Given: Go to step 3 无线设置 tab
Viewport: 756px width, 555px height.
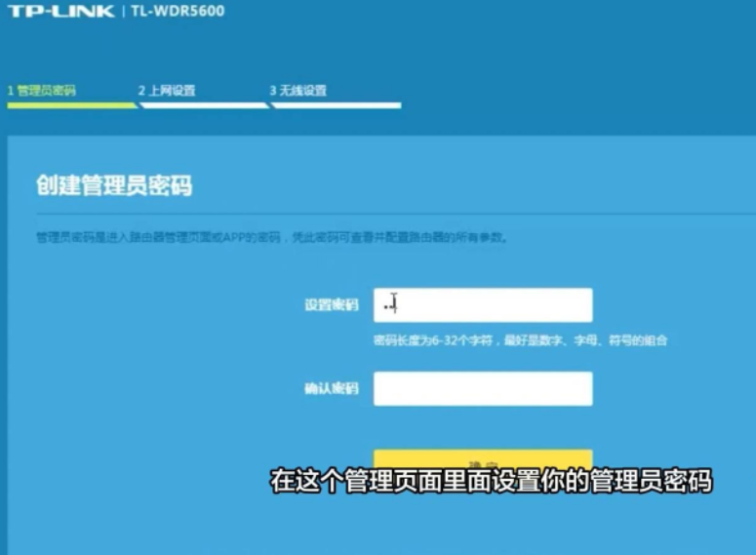Looking at the screenshot, I should pos(298,91).
